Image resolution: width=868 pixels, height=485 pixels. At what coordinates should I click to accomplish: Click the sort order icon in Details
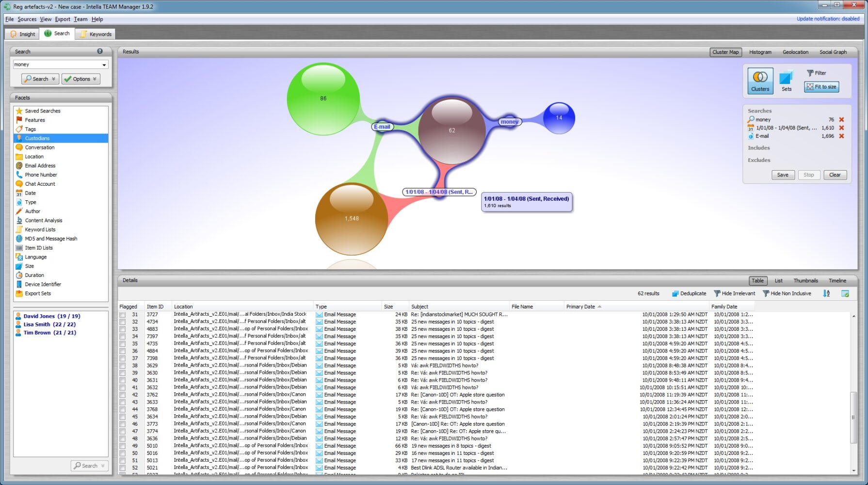(x=826, y=293)
